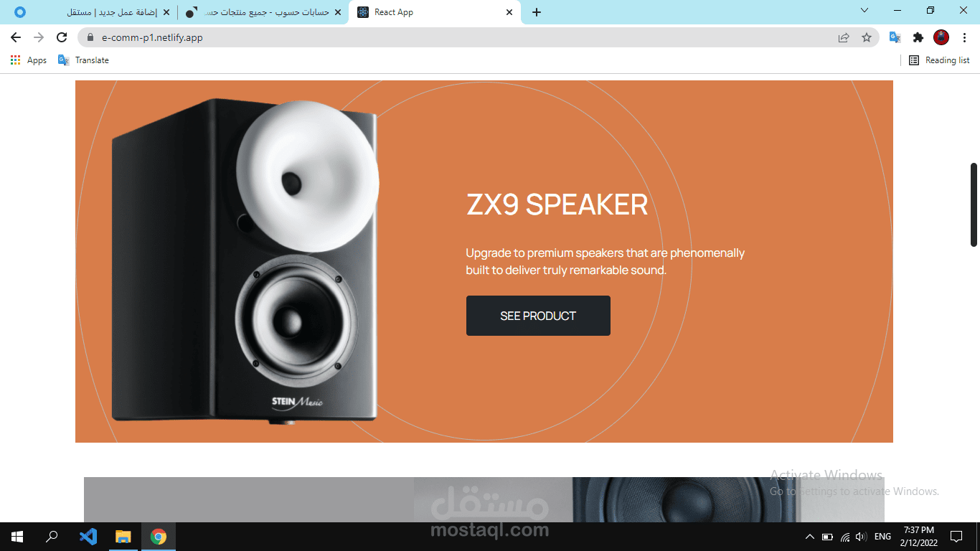Show hidden system tray icons
The image size is (980, 551).
(809, 537)
